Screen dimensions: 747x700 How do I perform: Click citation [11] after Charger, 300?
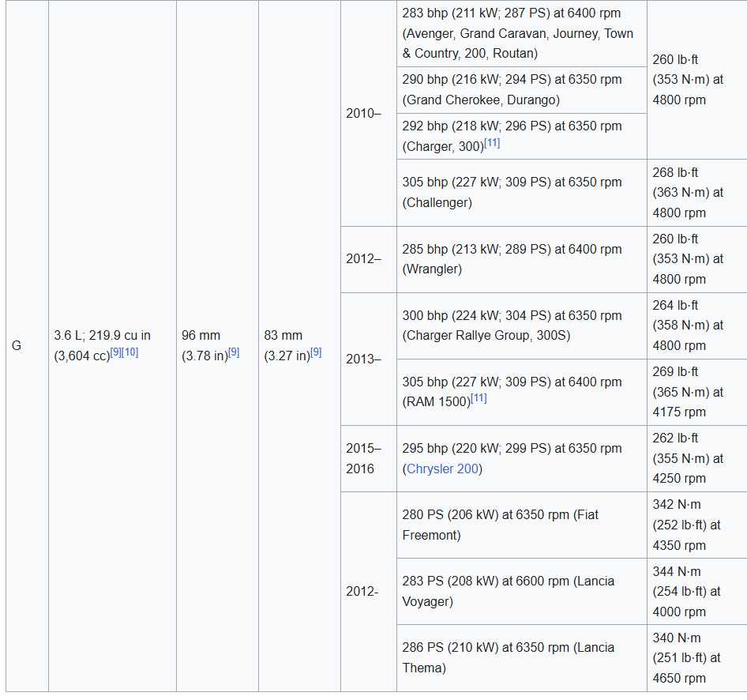[492, 143]
